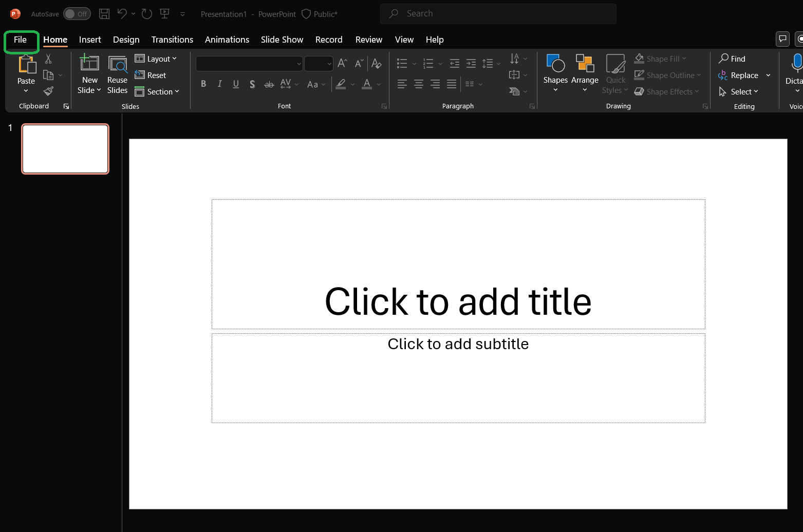This screenshot has height=532, width=803.
Task: Switch to the Insert tab
Action: pyautogui.click(x=90, y=40)
